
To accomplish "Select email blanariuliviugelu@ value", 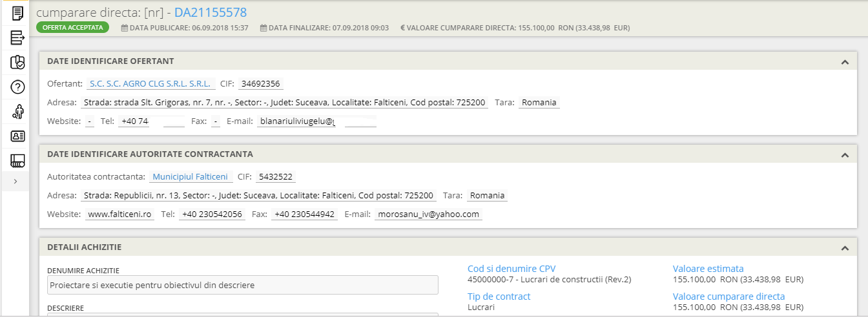I will click(298, 121).
